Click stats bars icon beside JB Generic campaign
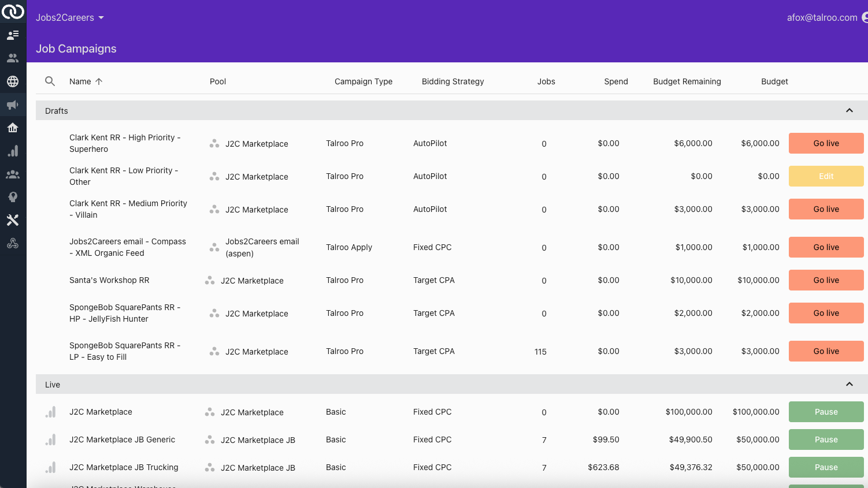Image resolution: width=868 pixels, height=488 pixels. coord(51,439)
